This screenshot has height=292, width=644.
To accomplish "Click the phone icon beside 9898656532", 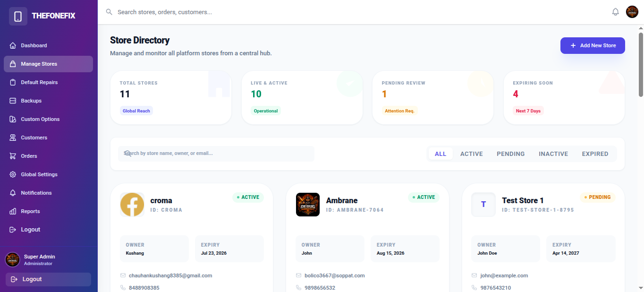I will (x=299, y=288).
